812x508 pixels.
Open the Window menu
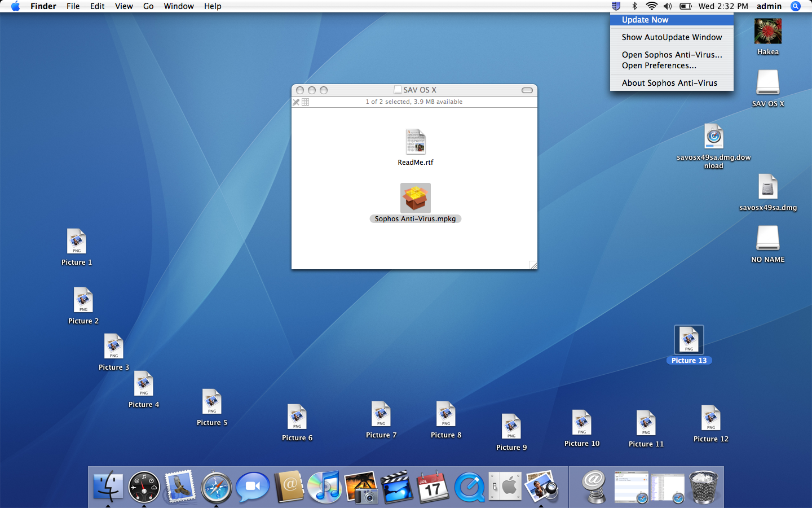(179, 6)
